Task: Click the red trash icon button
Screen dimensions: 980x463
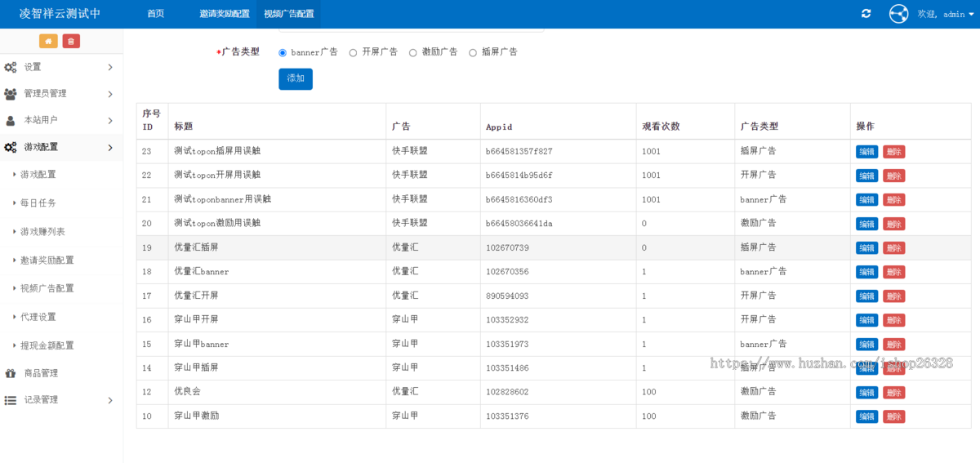Action: pyautogui.click(x=71, y=41)
